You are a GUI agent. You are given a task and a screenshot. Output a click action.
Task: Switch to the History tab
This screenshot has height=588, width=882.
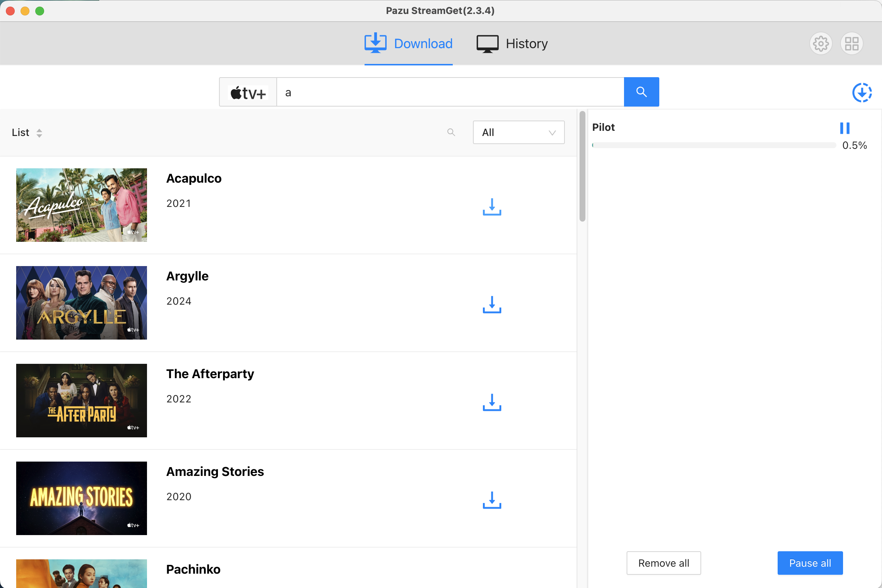pyautogui.click(x=512, y=43)
